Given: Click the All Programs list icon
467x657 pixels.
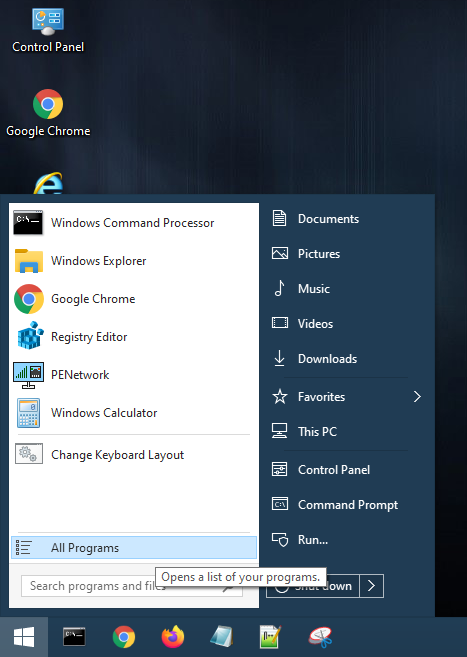Looking at the screenshot, I should (23, 548).
